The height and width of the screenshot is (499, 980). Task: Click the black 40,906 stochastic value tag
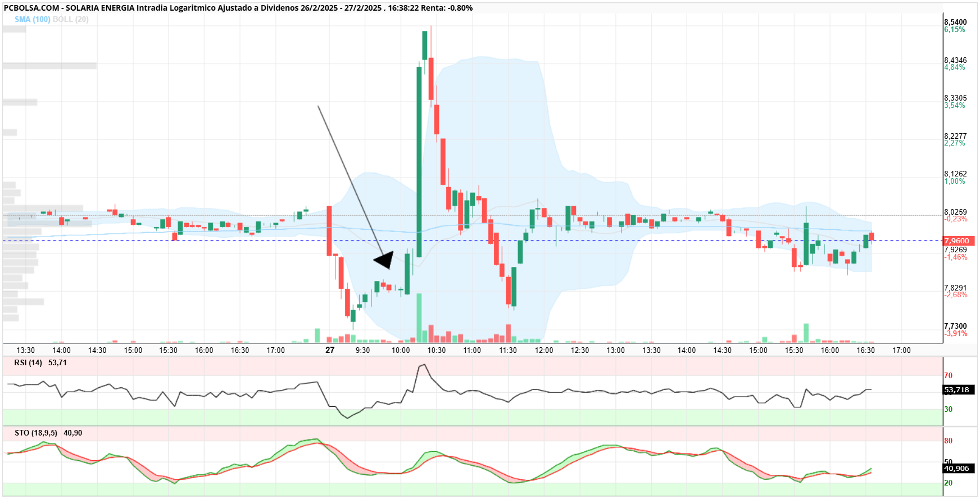click(x=958, y=468)
